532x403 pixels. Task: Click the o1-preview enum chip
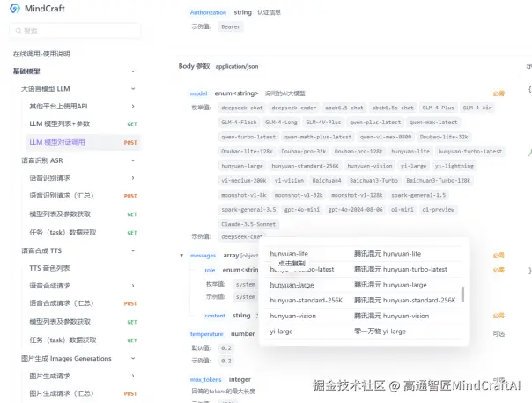point(438,210)
